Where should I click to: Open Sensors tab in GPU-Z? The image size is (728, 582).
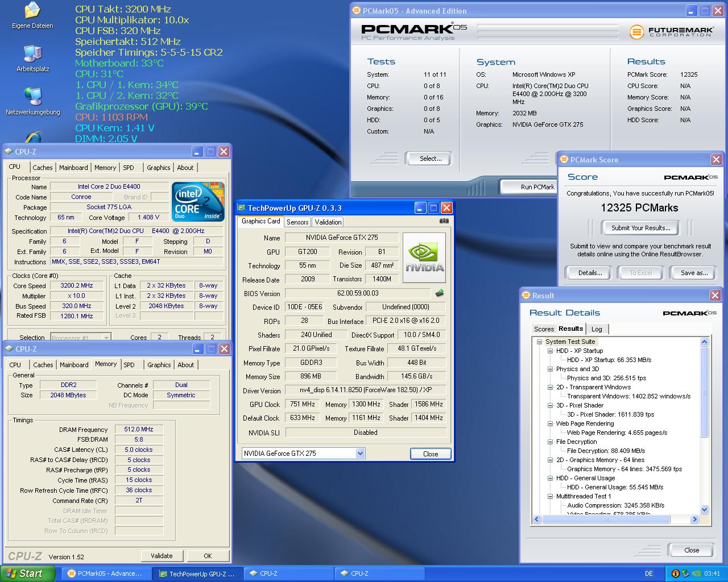click(x=297, y=222)
